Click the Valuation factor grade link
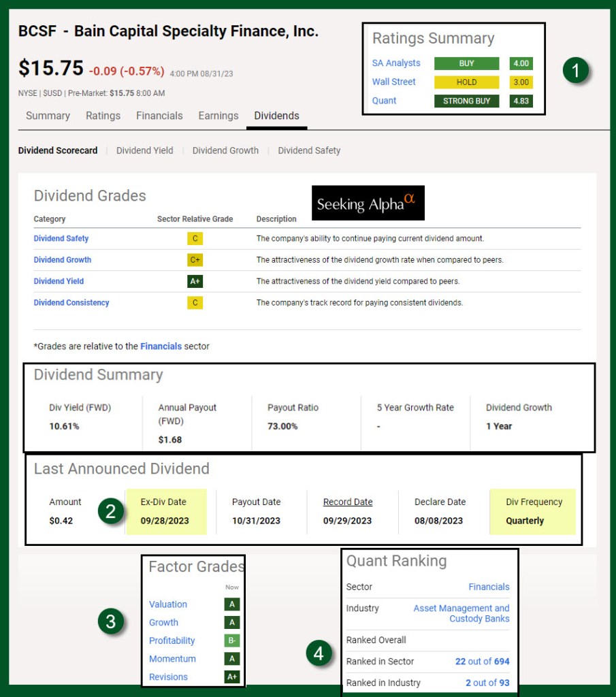616x697 pixels. [168, 604]
